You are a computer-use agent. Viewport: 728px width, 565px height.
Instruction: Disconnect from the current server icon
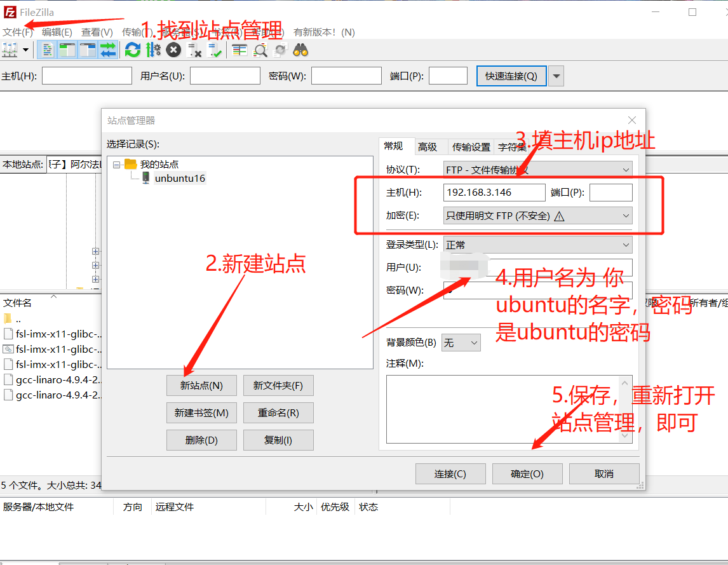pos(194,50)
